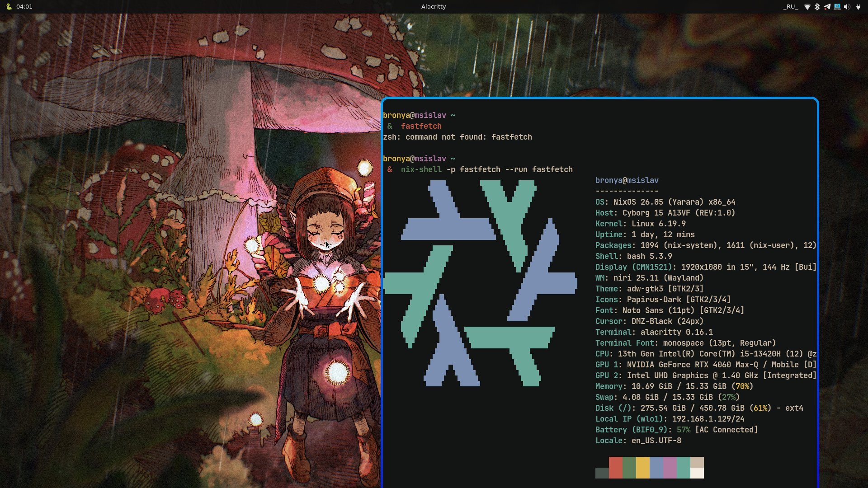
Task: Click the 'nix-shell' command text
Action: click(x=421, y=169)
